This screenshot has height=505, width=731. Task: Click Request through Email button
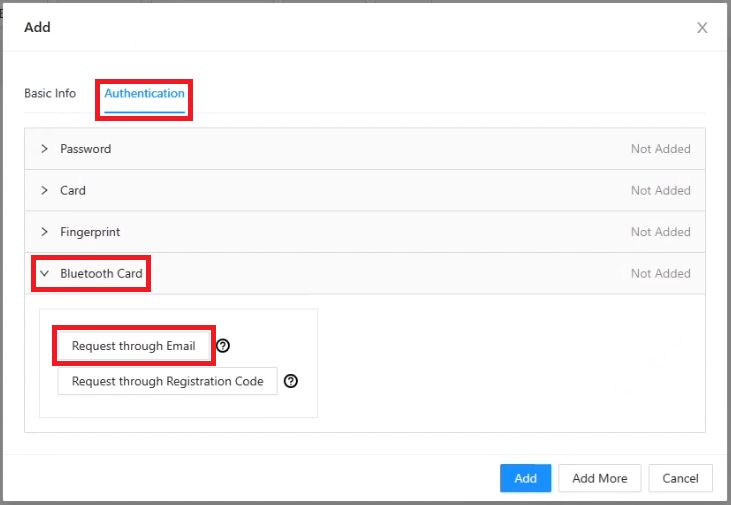click(x=133, y=346)
